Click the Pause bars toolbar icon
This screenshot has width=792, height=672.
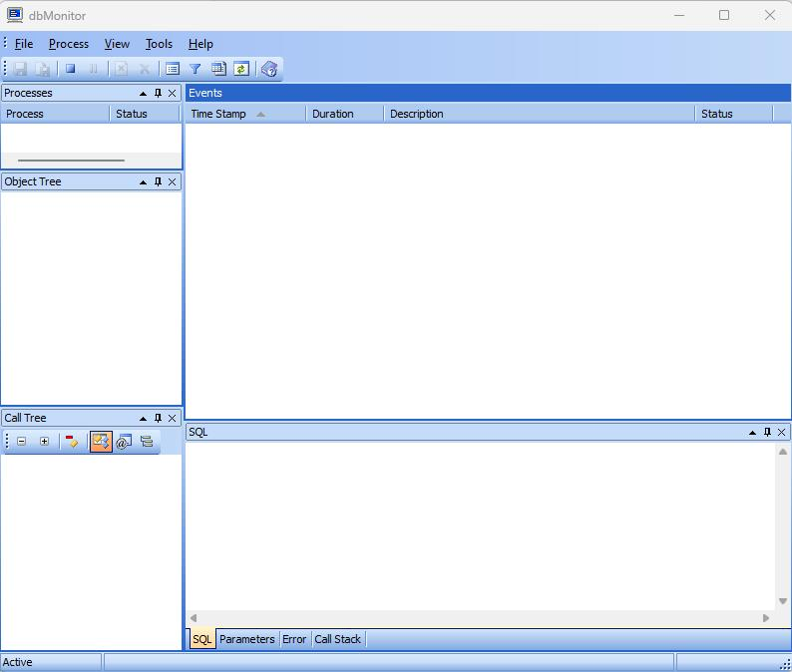(94, 69)
